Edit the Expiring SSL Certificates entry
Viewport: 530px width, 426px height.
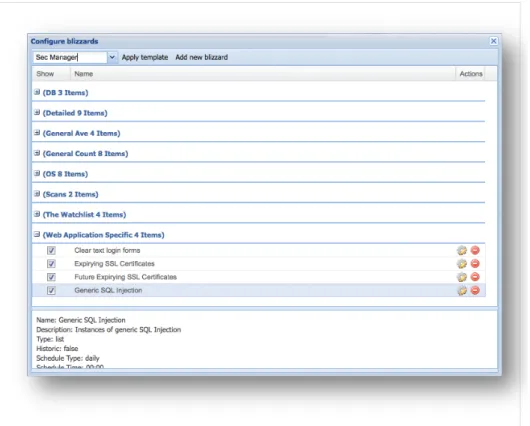462,264
